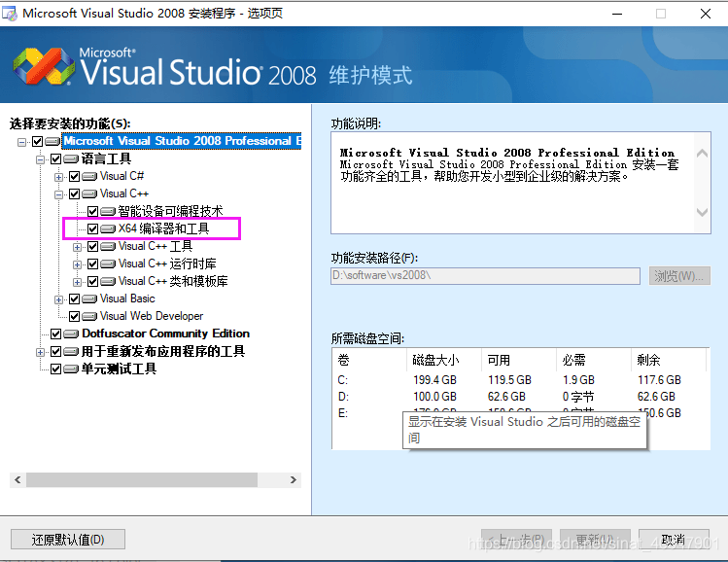Toggle X64 编译器和工具 checkbox

93,228
